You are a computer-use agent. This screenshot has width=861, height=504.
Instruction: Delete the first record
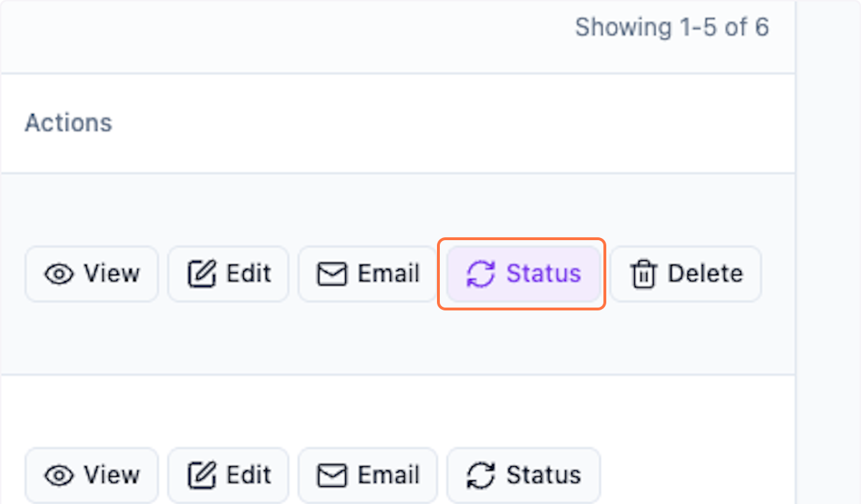point(685,274)
